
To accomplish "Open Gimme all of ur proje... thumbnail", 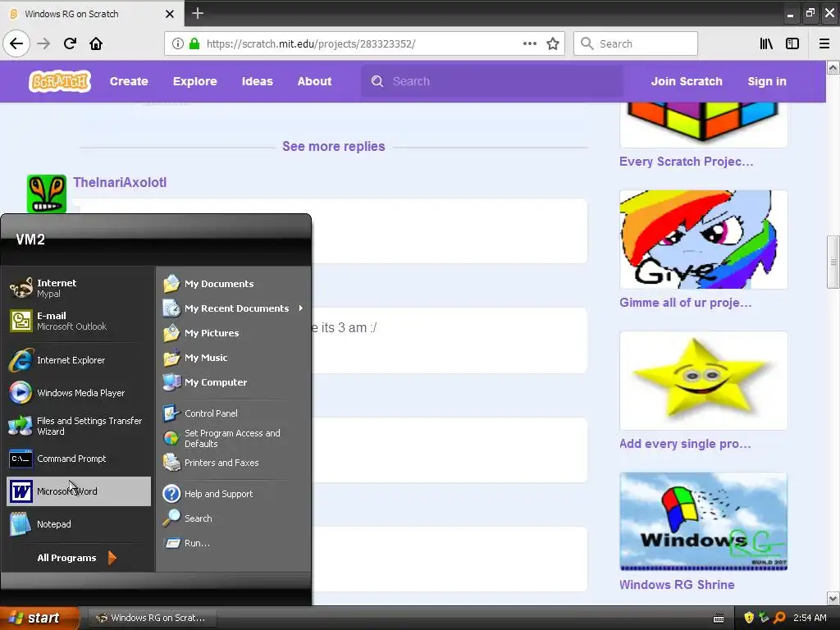I will click(703, 240).
